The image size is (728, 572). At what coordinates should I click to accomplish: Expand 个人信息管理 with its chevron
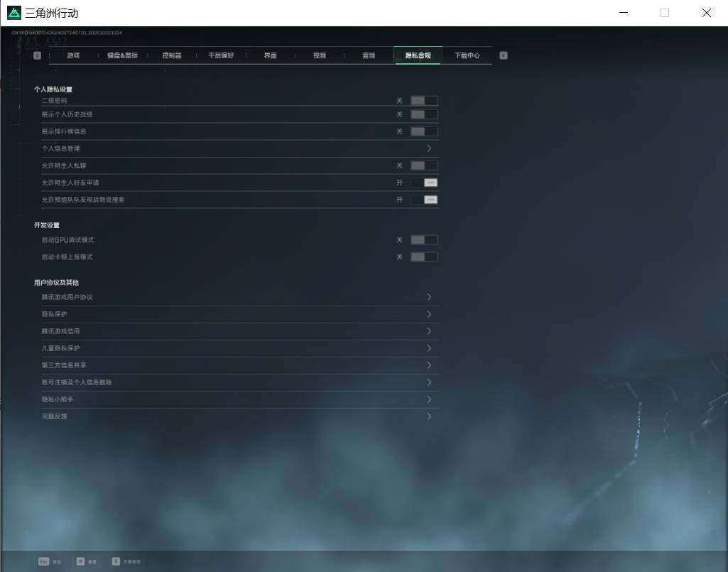coord(429,149)
